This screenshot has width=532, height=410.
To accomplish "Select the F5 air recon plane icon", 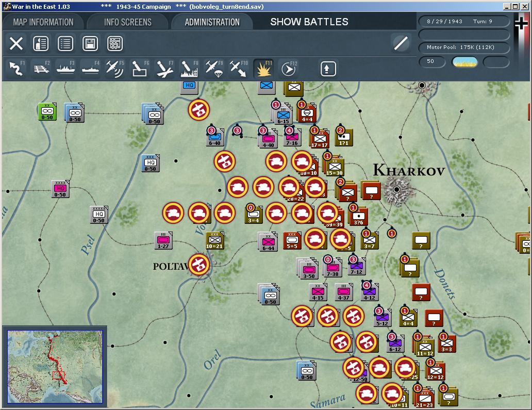I will click(115, 68).
